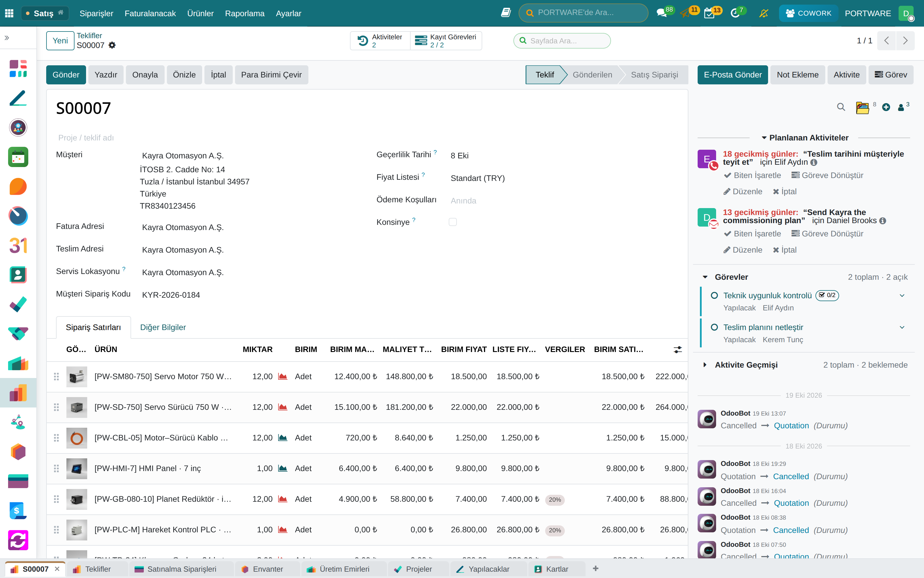Open the timer icon with badge 7
924x578 pixels.
pyautogui.click(x=735, y=13)
